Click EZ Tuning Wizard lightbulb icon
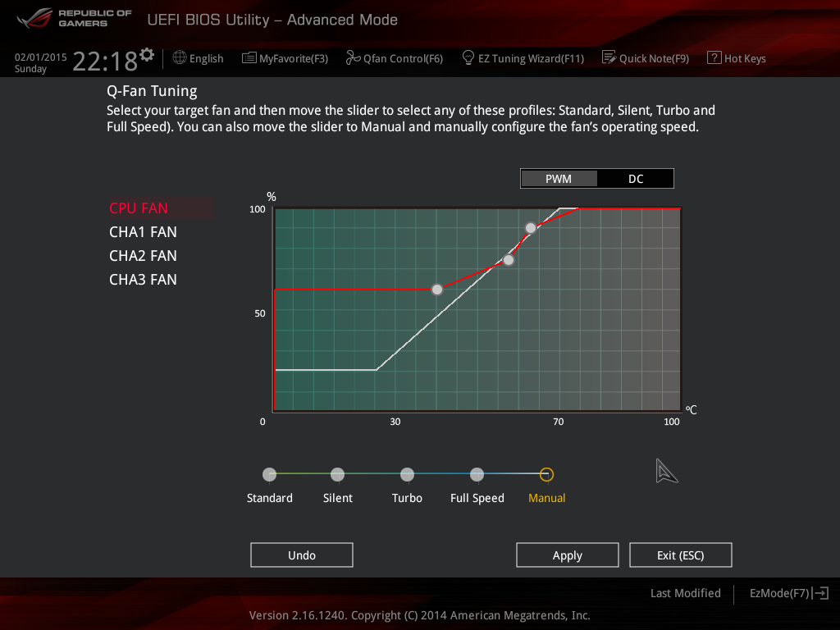Image resolution: width=840 pixels, height=630 pixels. click(468, 57)
